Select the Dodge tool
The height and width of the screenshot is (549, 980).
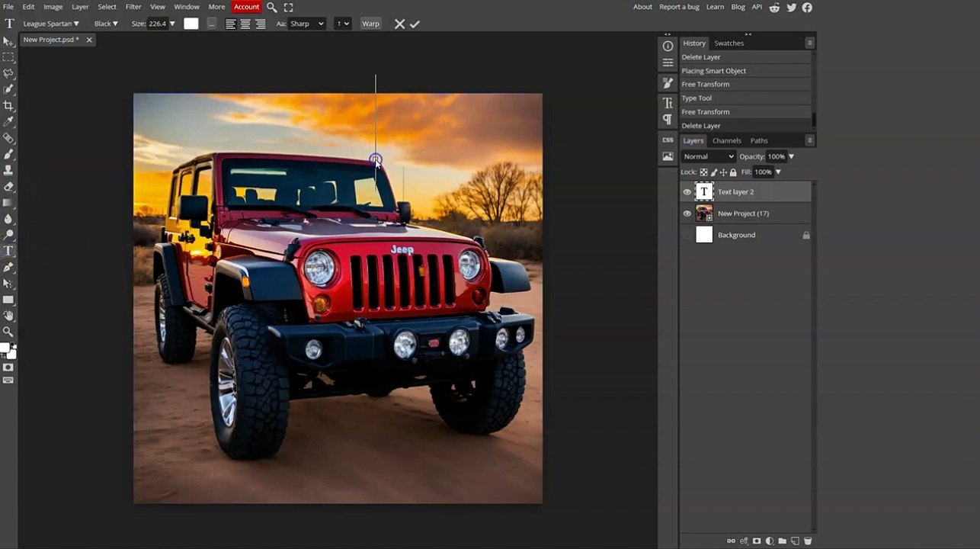click(x=8, y=235)
